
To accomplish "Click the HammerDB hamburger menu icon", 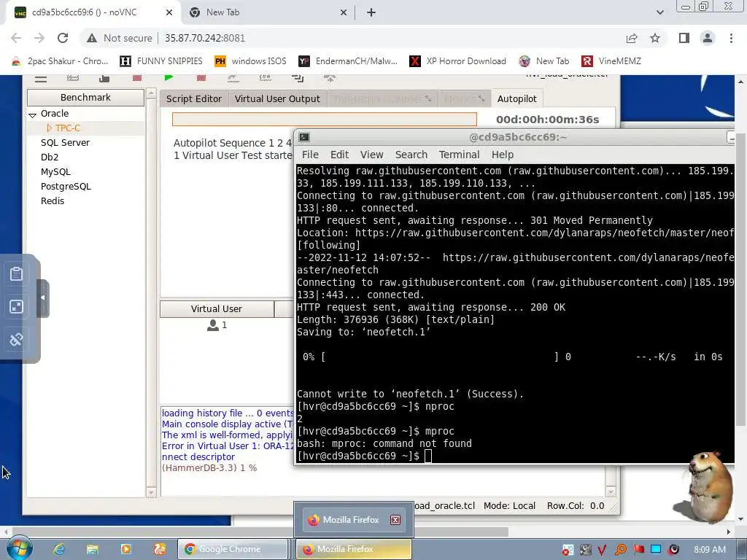I will click(41, 79).
